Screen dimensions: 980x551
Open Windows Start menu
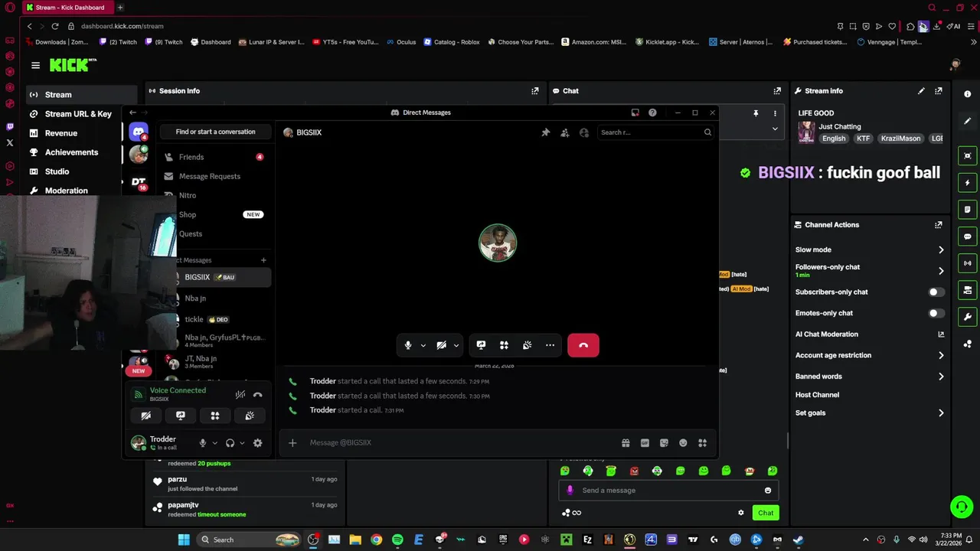(184, 540)
